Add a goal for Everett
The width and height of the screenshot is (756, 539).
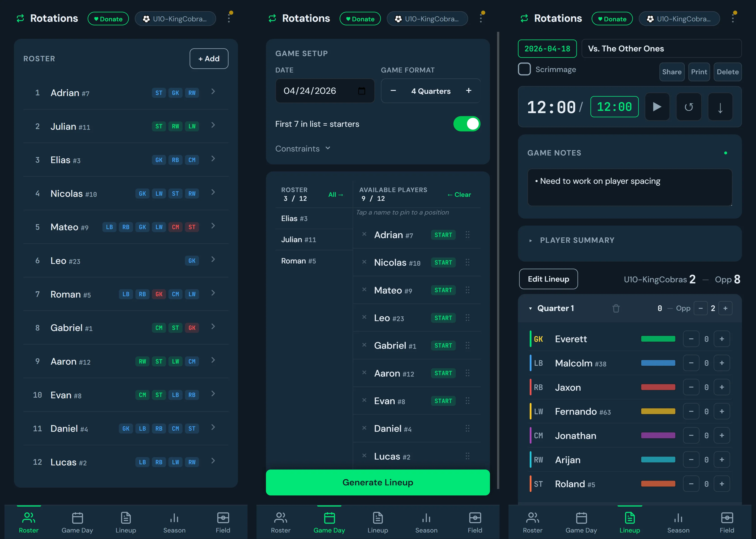click(x=721, y=339)
